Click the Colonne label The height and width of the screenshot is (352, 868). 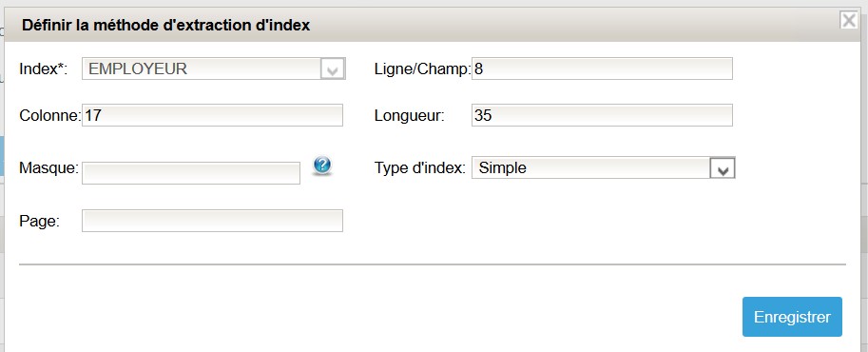click(49, 115)
